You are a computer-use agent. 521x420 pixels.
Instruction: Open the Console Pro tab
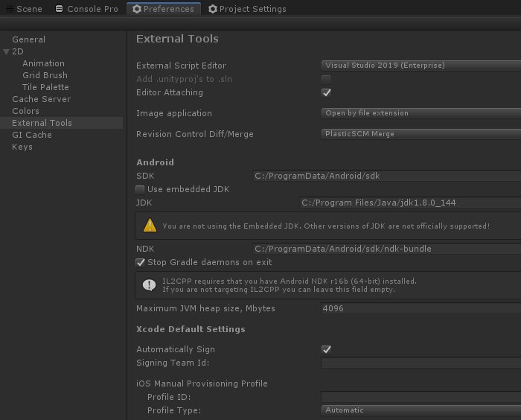pos(86,9)
